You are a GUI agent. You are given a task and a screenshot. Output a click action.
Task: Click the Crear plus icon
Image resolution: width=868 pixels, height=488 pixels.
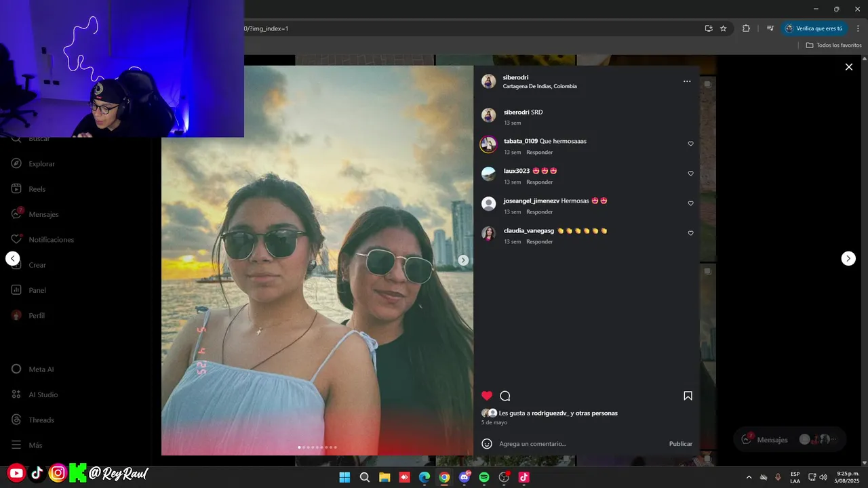click(16, 265)
